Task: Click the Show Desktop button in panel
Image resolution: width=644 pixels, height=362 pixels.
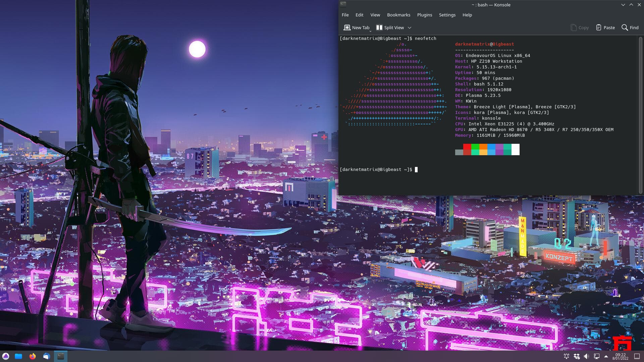Action: pos(637,356)
